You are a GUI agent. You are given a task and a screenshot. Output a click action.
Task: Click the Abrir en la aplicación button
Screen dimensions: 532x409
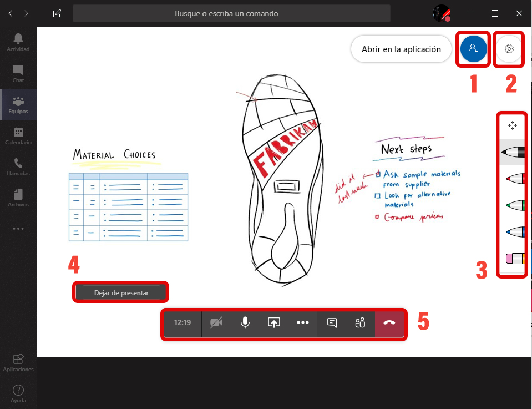tap(401, 49)
